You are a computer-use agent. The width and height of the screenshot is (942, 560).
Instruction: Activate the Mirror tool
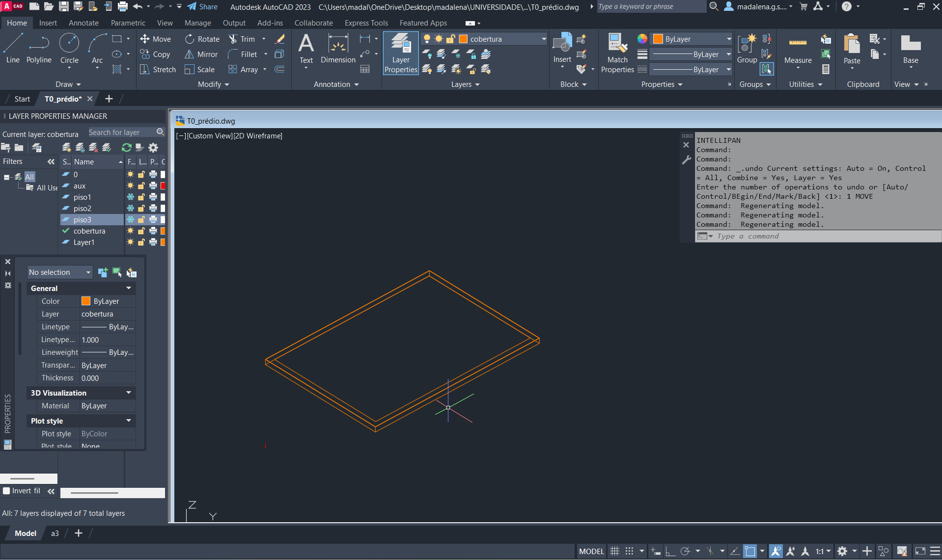pyautogui.click(x=201, y=54)
